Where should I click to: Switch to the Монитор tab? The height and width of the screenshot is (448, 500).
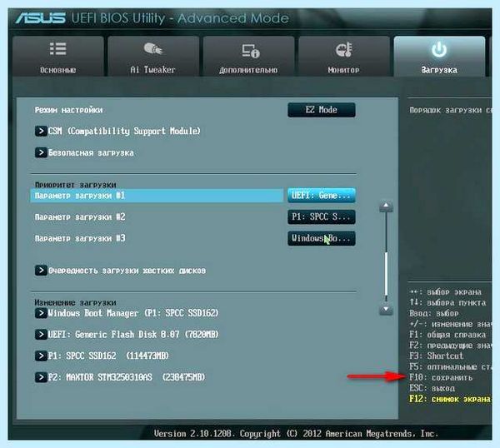coord(343,56)
